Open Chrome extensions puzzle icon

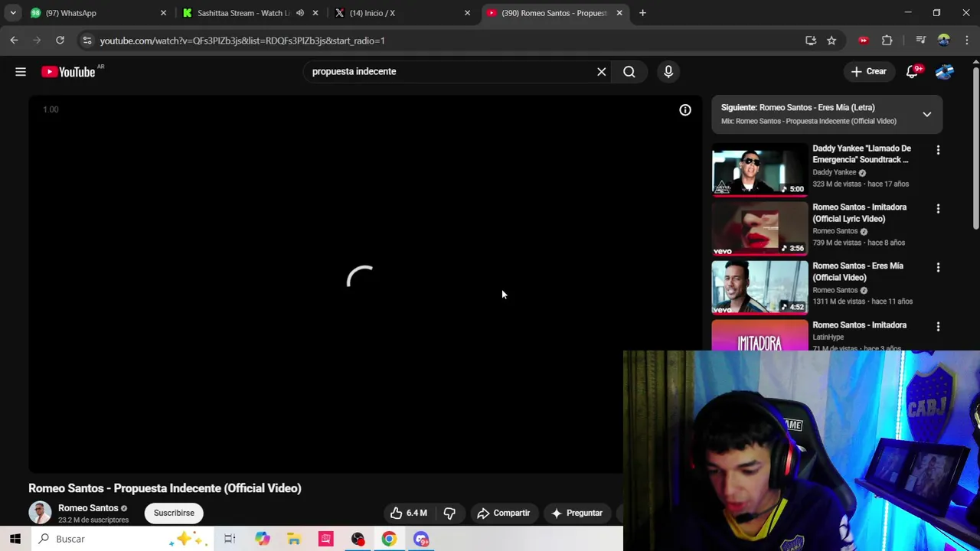pyautogui.click(x=887, y=41)
